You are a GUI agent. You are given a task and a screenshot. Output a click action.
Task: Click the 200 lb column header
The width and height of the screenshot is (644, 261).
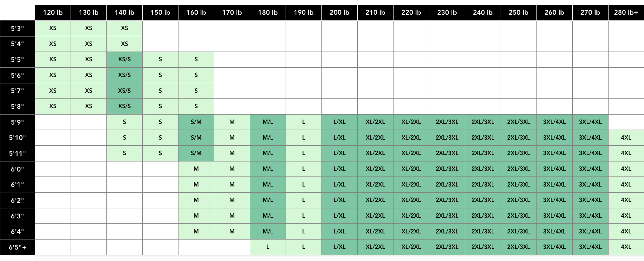point(339,13)
